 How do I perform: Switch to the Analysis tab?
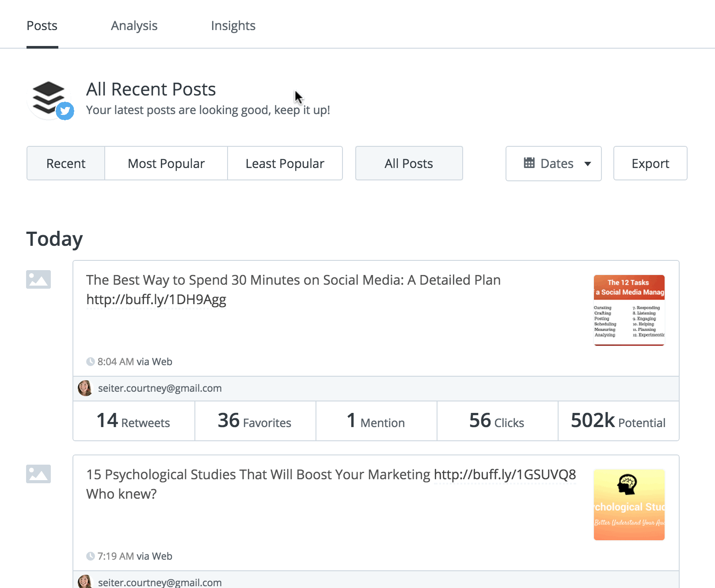tap(134, 26)
